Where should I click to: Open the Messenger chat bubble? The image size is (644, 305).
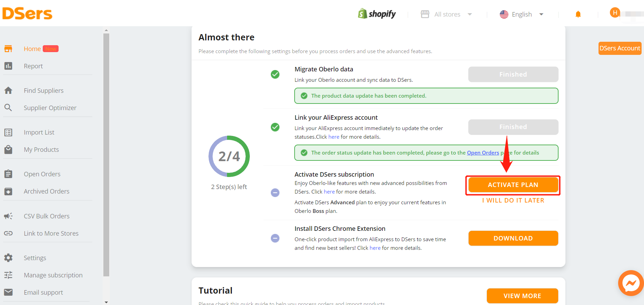click(631, 283)
